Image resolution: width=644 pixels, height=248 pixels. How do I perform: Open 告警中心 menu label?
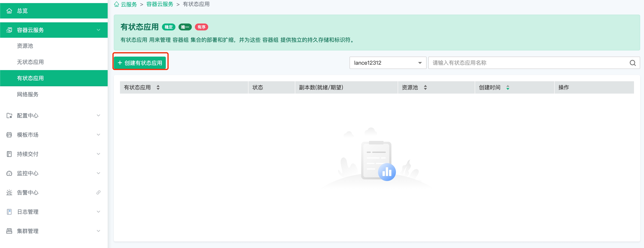pyautogui.click(x=28, y=193)
